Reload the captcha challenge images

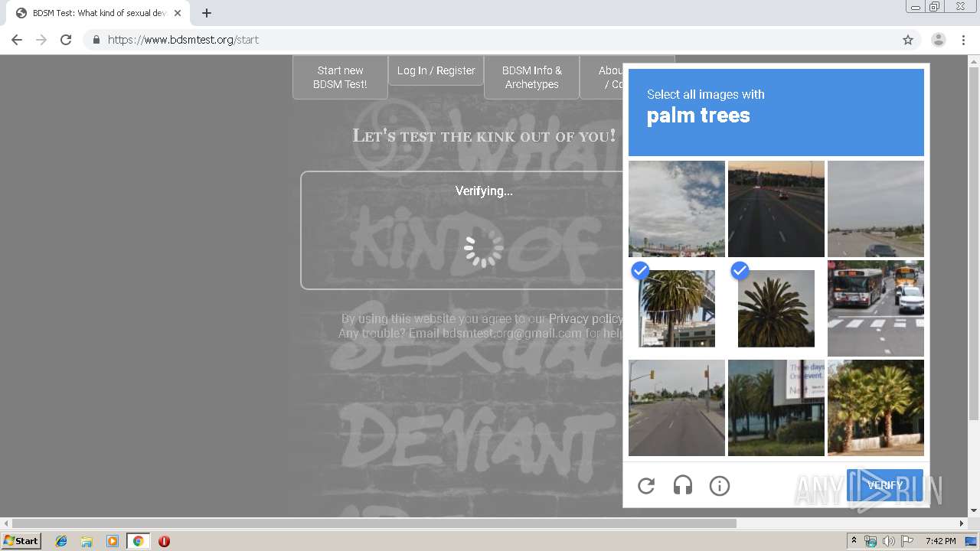646,485
